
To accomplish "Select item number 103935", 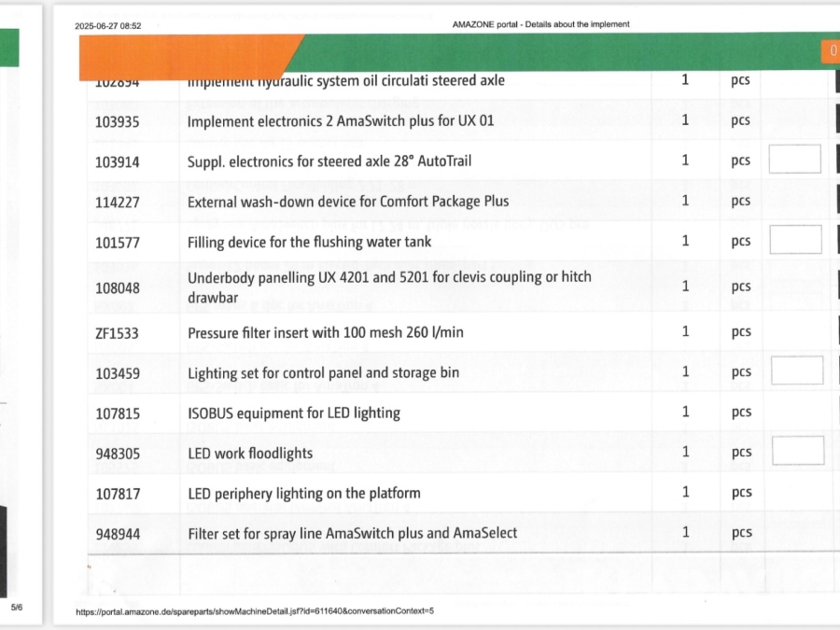I will click(117, 121).
